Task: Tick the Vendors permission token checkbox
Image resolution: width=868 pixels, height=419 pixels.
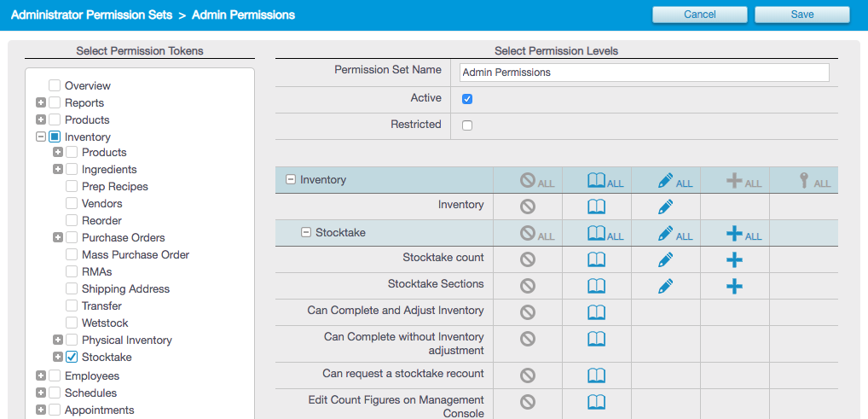Action: coord(72,203)
